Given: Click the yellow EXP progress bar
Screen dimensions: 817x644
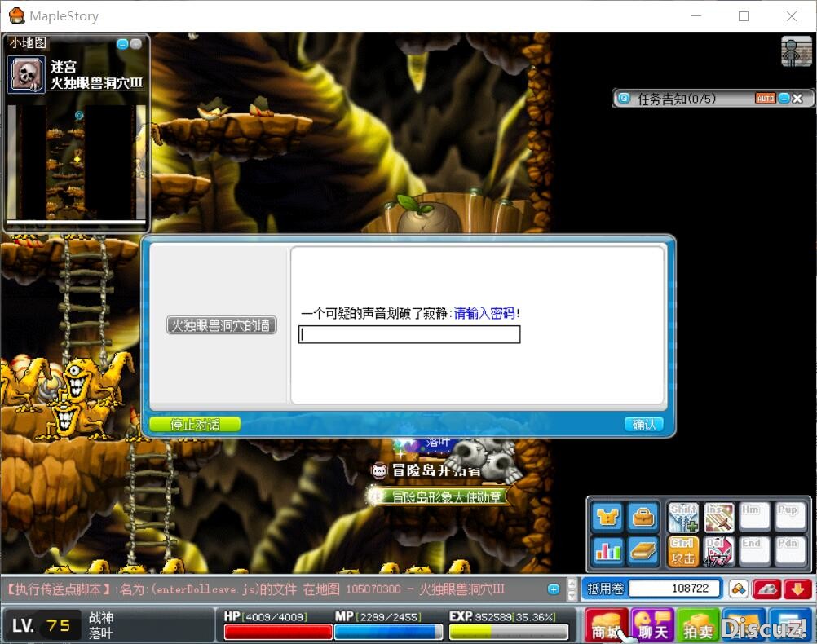Looking at the screenshot, I should click(508, 632).
